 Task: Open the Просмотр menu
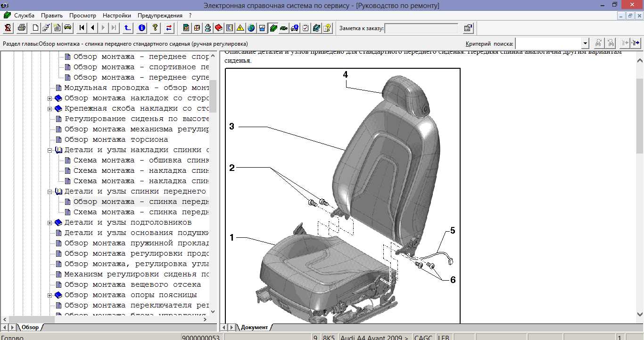pos(83,16)
